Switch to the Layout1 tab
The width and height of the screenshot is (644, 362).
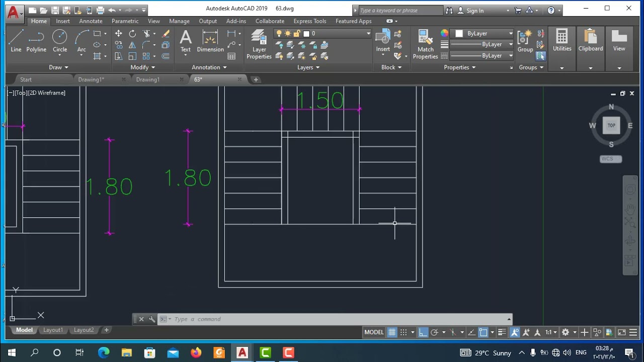53,330
